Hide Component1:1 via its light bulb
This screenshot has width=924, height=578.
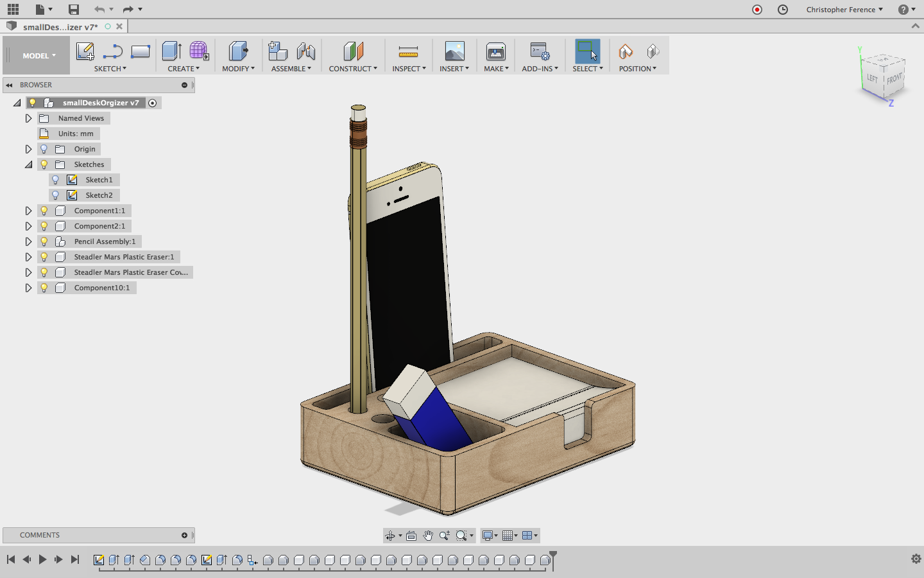[x=44, y=211]
